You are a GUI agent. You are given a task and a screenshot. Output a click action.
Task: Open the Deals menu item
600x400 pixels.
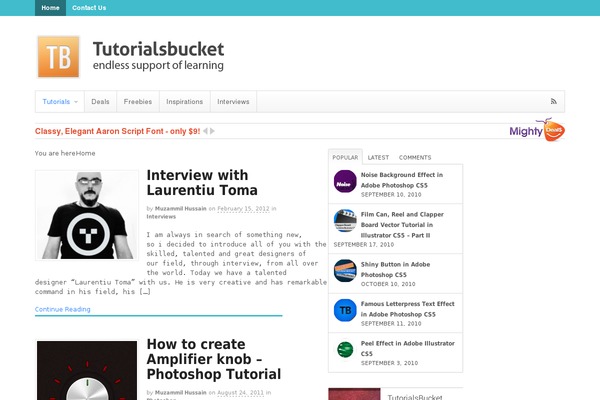coord(100,102)
